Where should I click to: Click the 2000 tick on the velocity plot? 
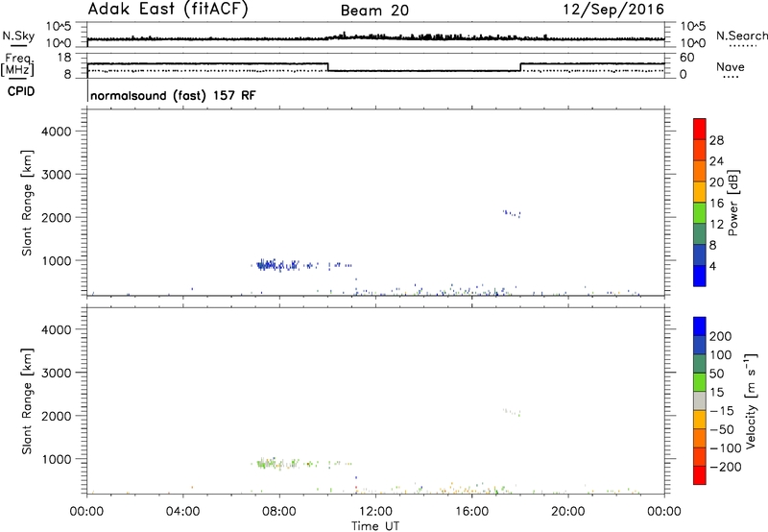click(x=56, y=416)
